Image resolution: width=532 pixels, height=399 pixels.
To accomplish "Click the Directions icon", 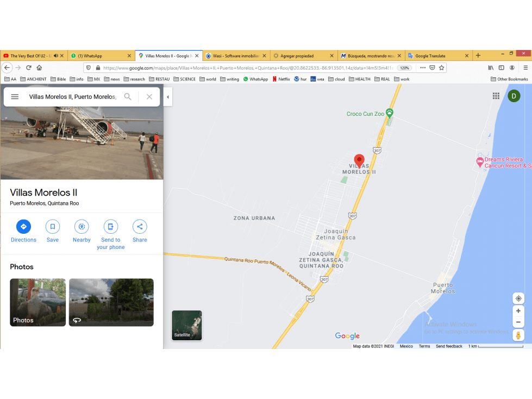I will pos(23,227).
